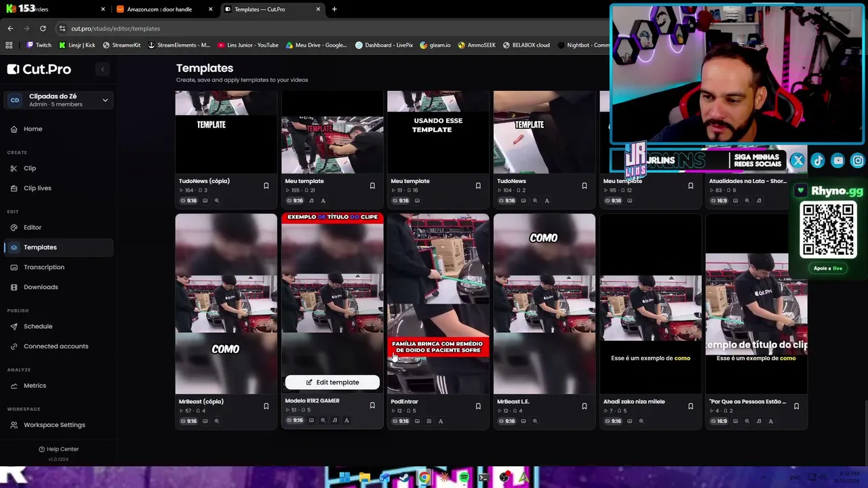Expand the Clipadas do Zé workspace switcher
The image size is (868, 488).
[58, 100]
